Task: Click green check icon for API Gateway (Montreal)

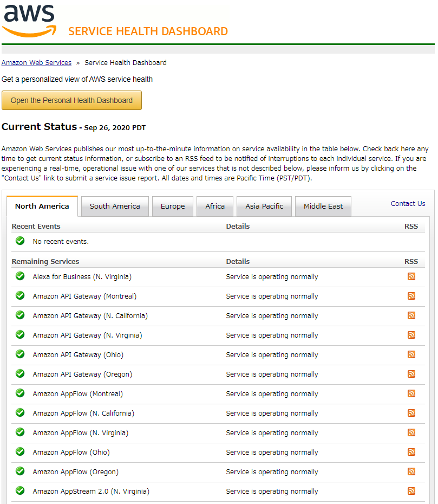Action: pyautogui.click(x=20, y=295)
